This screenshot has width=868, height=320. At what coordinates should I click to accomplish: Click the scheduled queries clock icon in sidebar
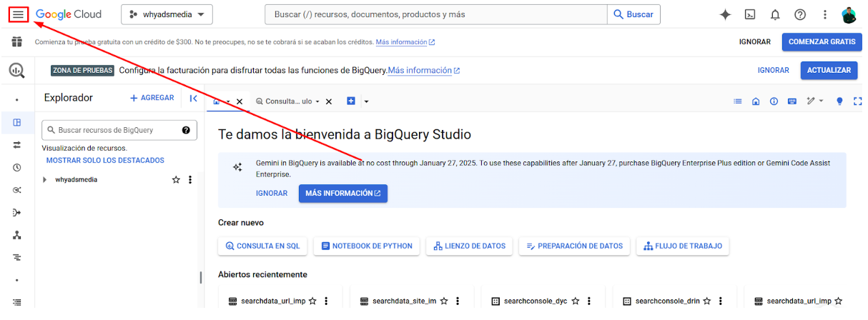coord(17,168)
